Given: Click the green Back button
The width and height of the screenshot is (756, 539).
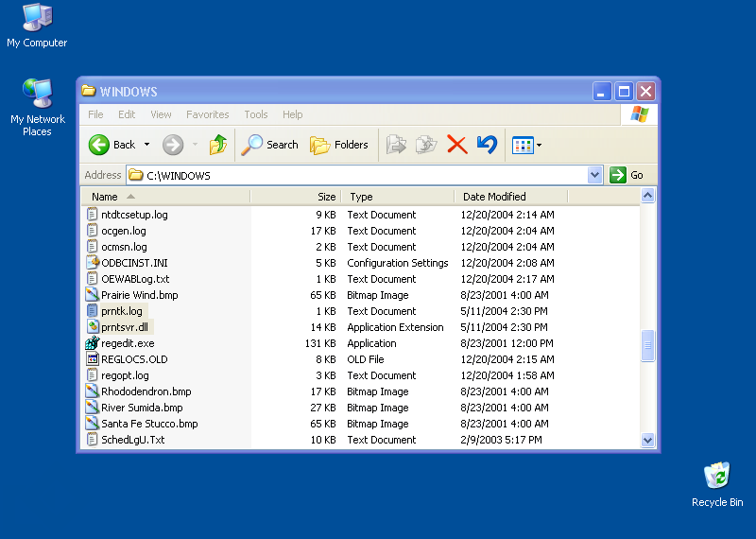Looking at the screenshot, I should [100, 145].
